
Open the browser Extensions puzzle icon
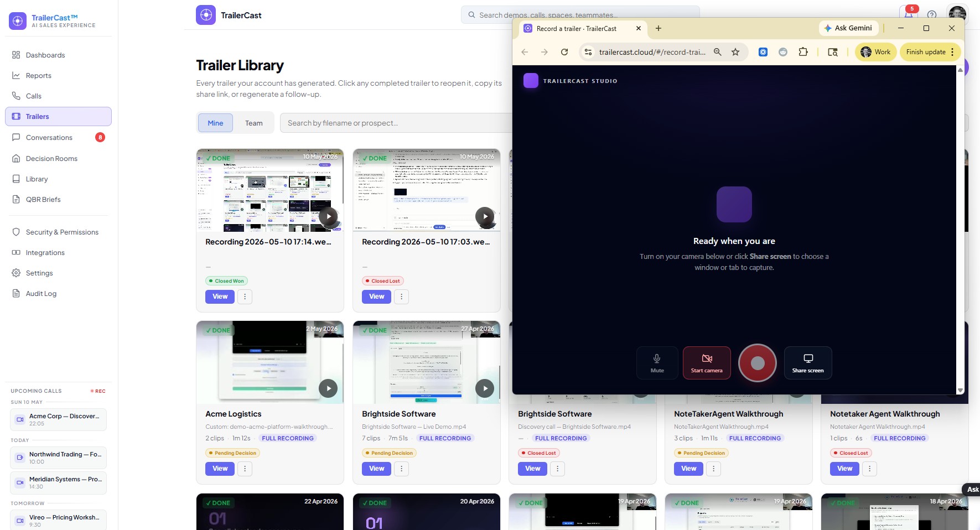[803, 52]
